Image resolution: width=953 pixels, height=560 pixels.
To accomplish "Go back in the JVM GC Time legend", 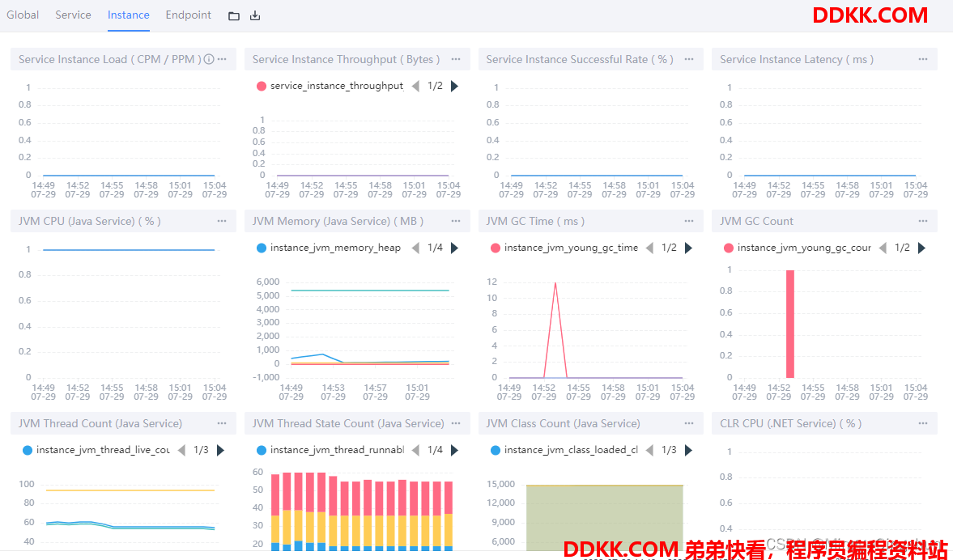I will 649,248.
